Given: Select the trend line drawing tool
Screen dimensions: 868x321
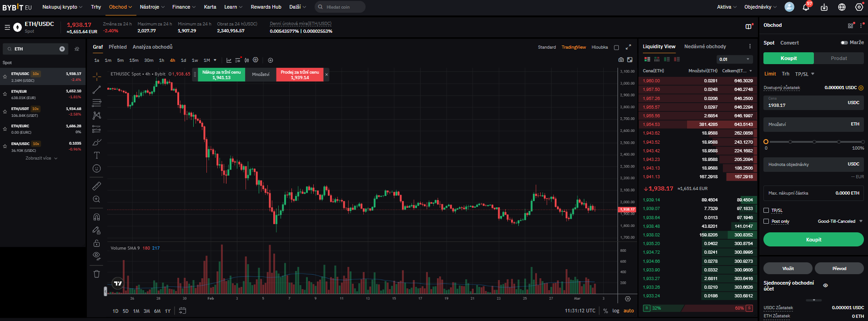Looking at the screenshot, I should 96,90.
